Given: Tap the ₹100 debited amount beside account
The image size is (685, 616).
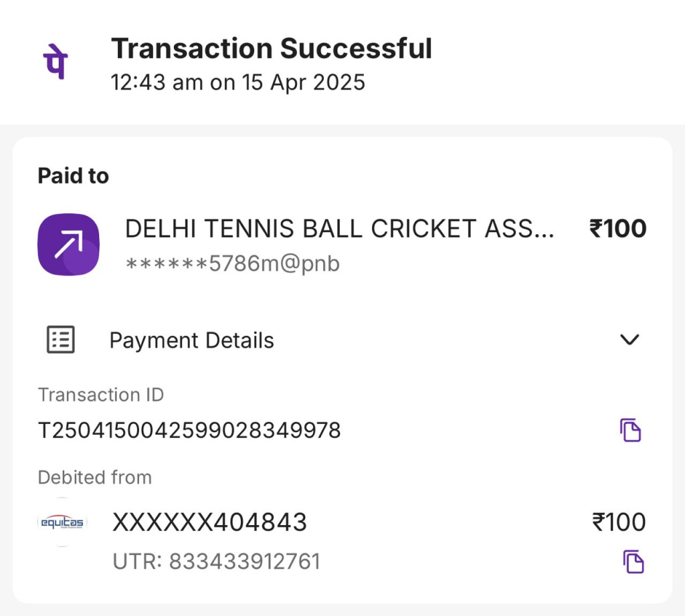Looking at the screenshot, I should pyautogui.click(x=619, y=522).
